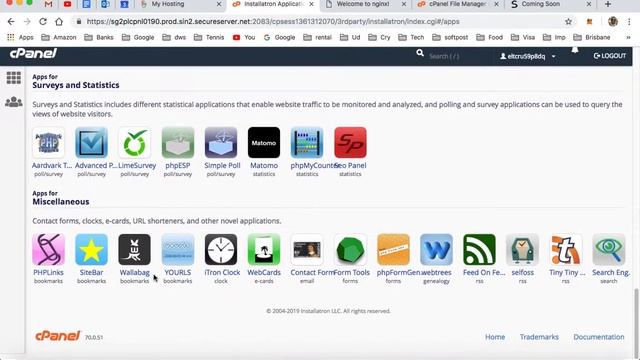640x360 pixels.
Task: Open the Trademarks footer link
Action: 539,337
